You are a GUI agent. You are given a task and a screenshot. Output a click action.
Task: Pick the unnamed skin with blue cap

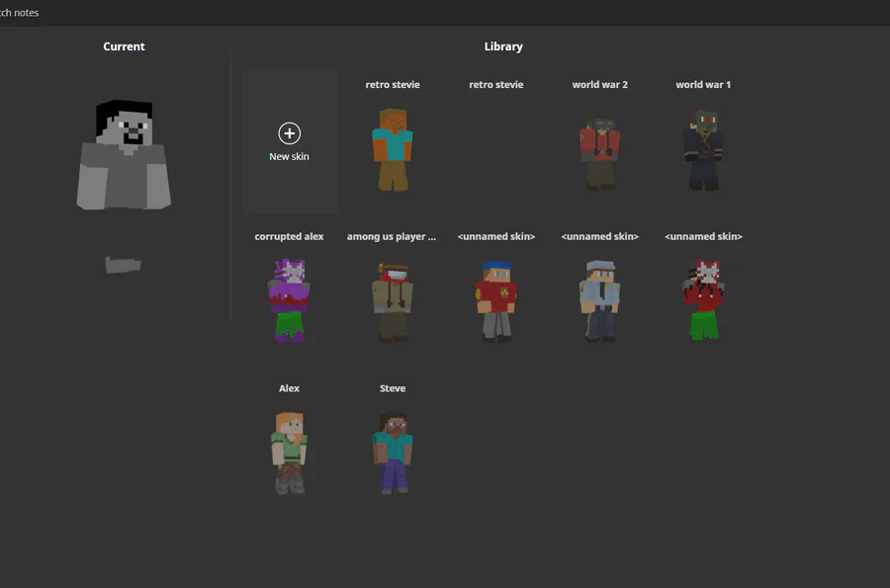coord(496,301)
